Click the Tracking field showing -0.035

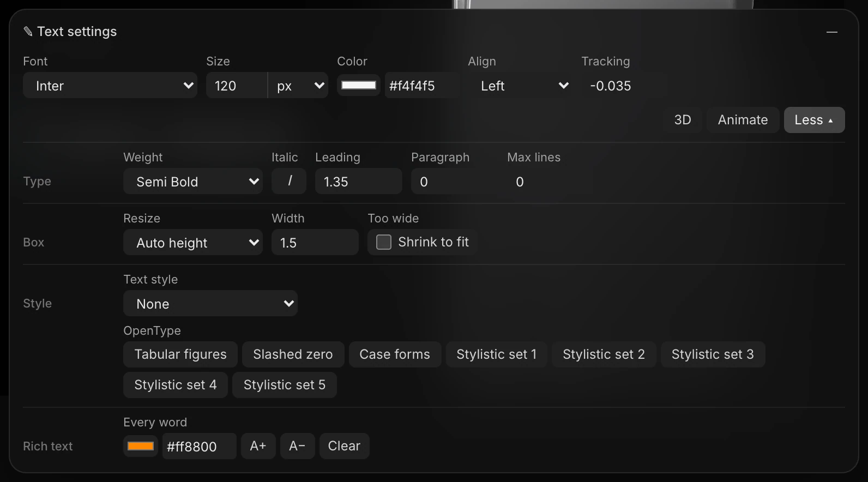click(x=624, y=85)
